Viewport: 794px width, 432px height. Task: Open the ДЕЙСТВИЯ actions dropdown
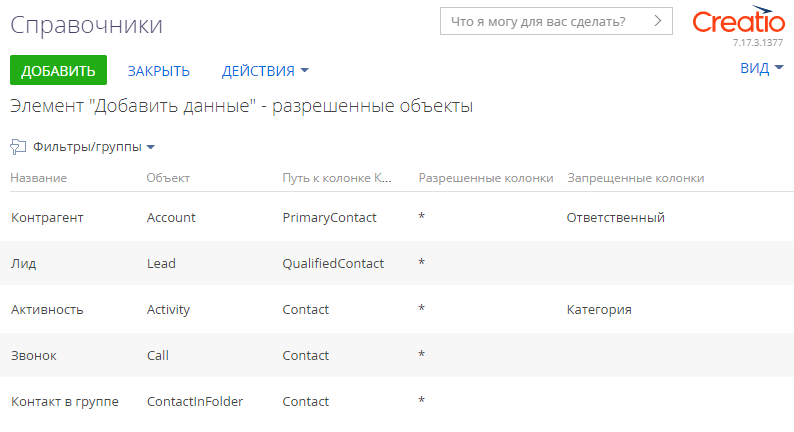point(265,70)
